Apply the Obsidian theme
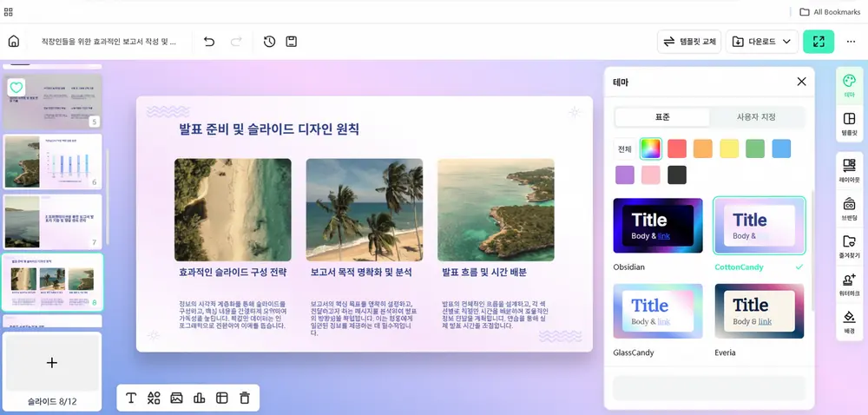The width and height of the screenshot is (868, 415). (x=658, y=226)
